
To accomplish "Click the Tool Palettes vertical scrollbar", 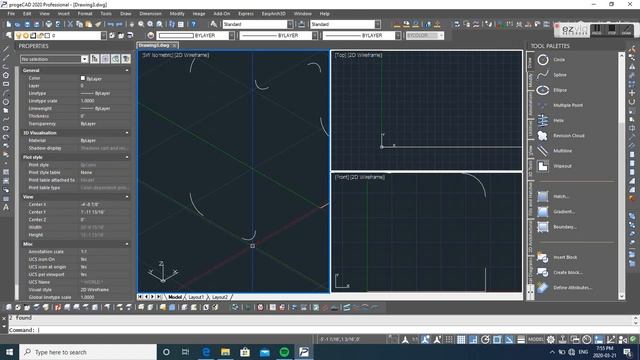I will click(x=621, y=176).
